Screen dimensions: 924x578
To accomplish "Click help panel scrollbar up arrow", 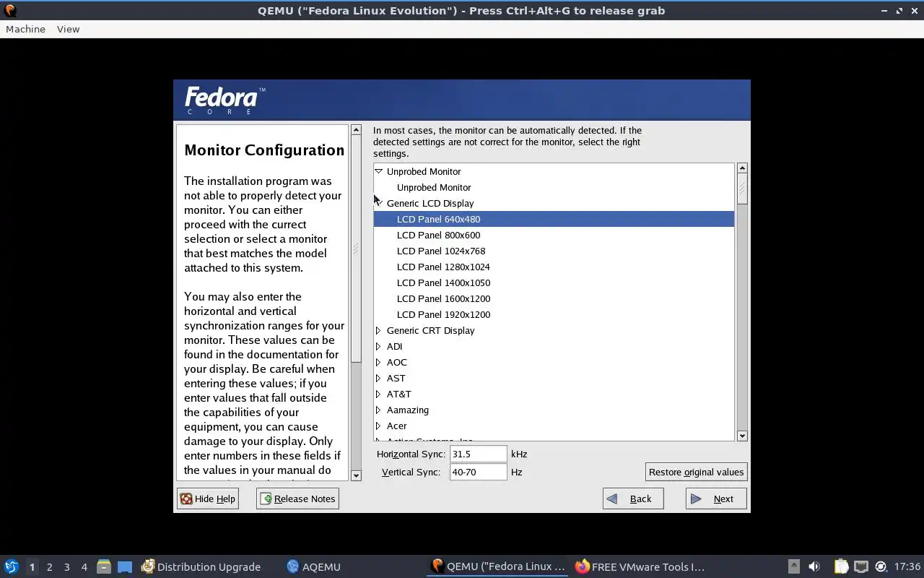I will pyautogui.click(x=356, y=130).
